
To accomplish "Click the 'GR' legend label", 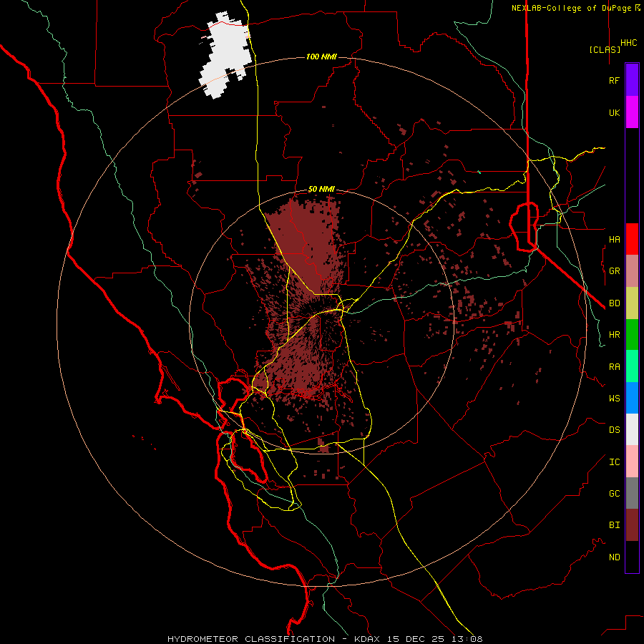I will pos(614,271).
